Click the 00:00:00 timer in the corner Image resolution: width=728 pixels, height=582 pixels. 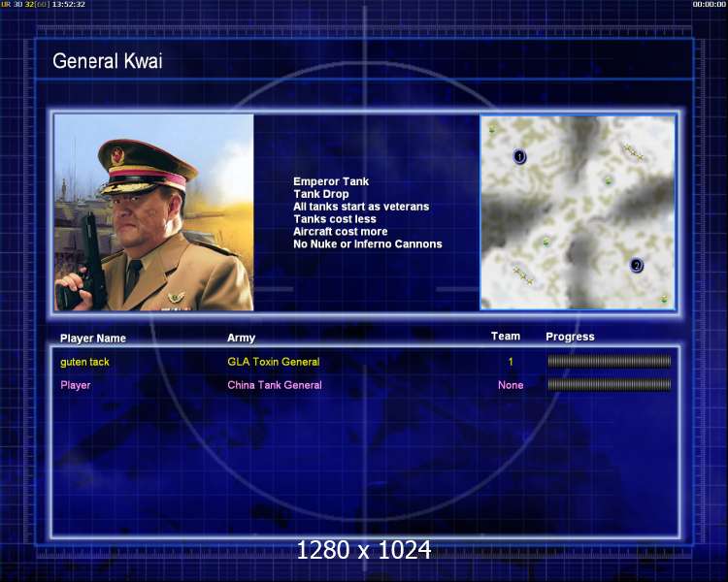709,4
